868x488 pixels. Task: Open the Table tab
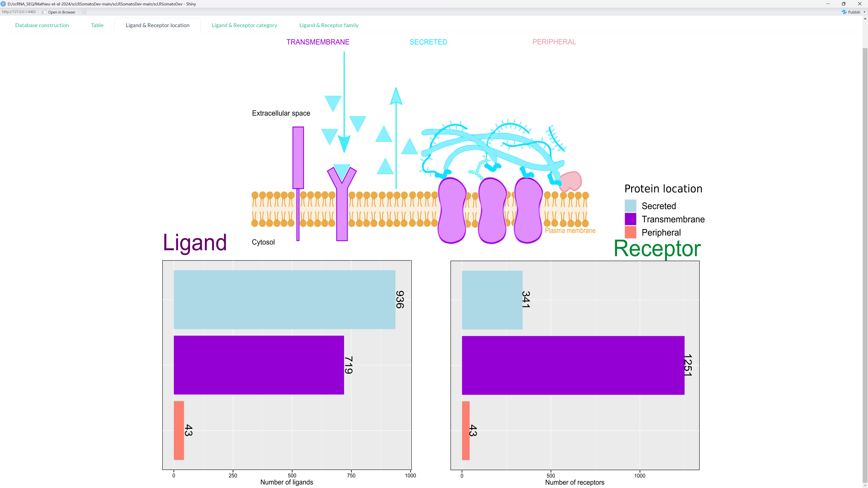(97, 25)
